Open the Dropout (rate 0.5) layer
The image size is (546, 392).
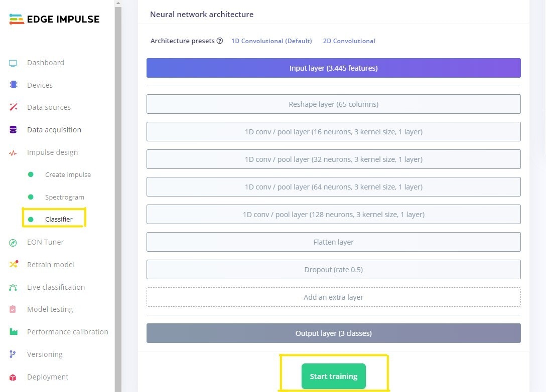pyautogui.click(x=334, y=270)
